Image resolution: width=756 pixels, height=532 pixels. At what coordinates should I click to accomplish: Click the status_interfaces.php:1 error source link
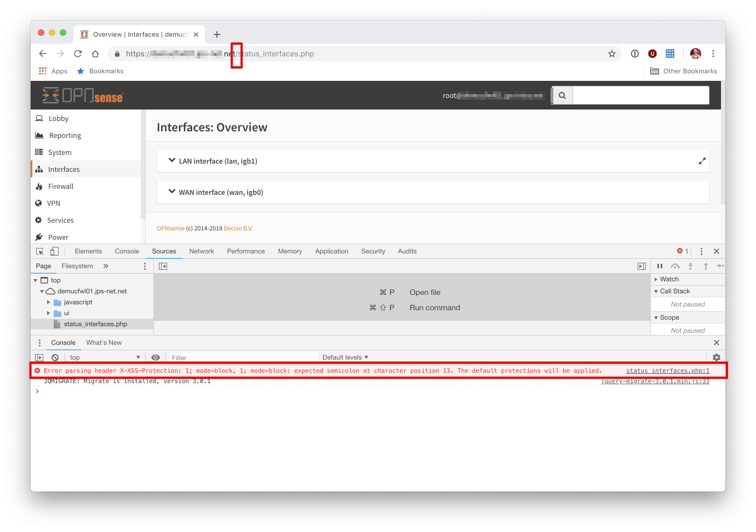pos(668,371)
